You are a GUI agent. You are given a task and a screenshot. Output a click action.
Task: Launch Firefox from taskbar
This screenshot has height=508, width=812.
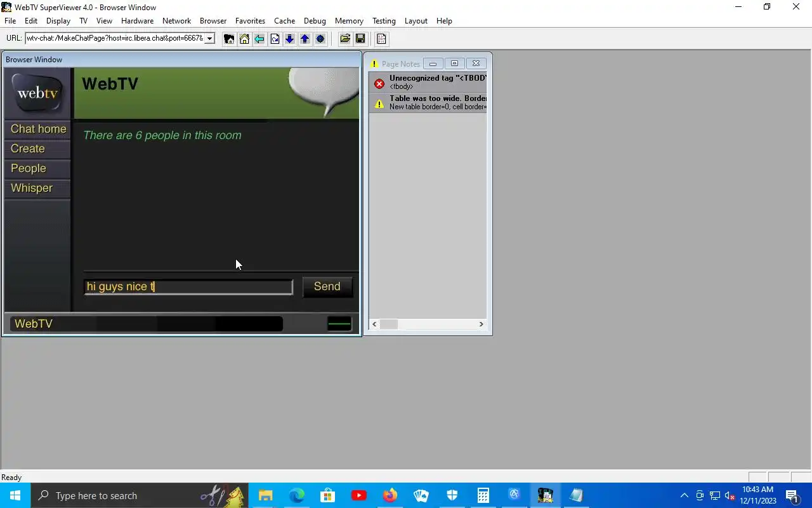pos(390,495)
